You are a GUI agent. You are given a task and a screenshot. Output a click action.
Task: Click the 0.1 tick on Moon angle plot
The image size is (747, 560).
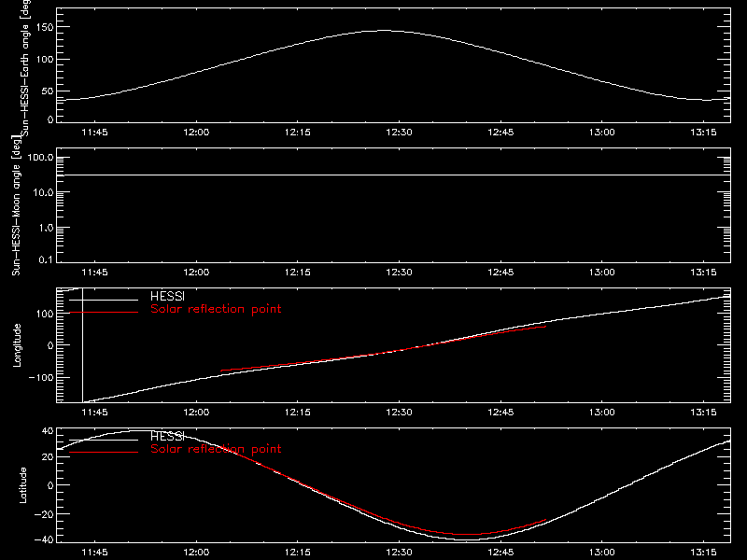46,260
